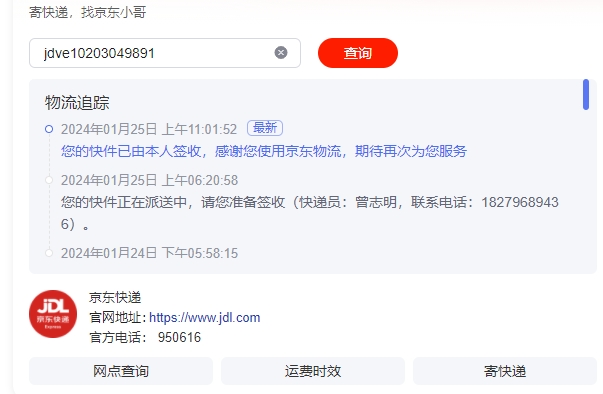Click the 寄快递 send parcel button
Screen dimensions: 603x394
[x=505, y=371]
